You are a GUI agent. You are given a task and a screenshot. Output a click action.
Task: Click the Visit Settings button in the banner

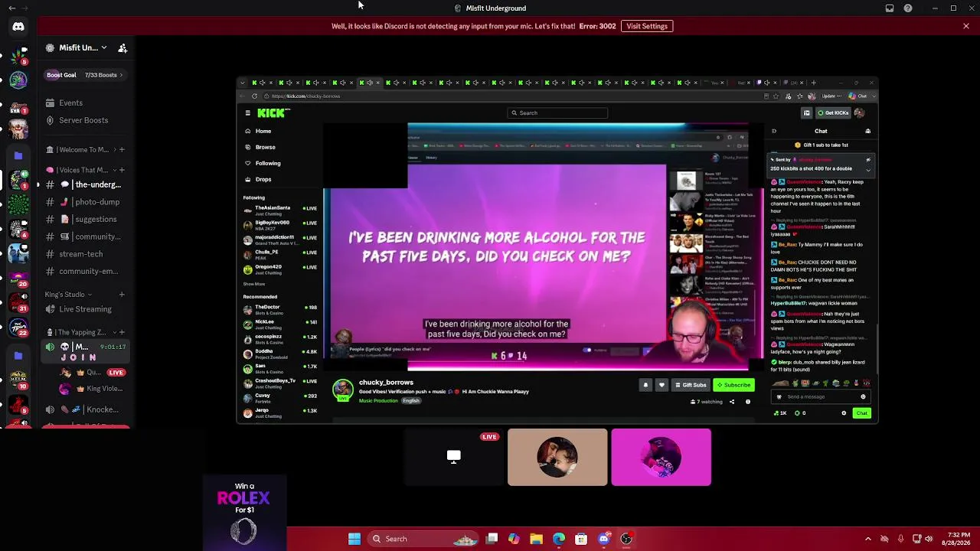pos(647,26)
